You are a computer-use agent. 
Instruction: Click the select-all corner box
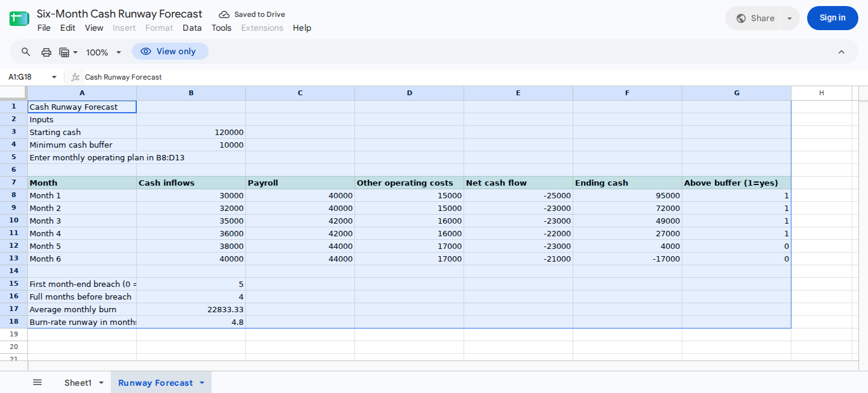(14, 93)
